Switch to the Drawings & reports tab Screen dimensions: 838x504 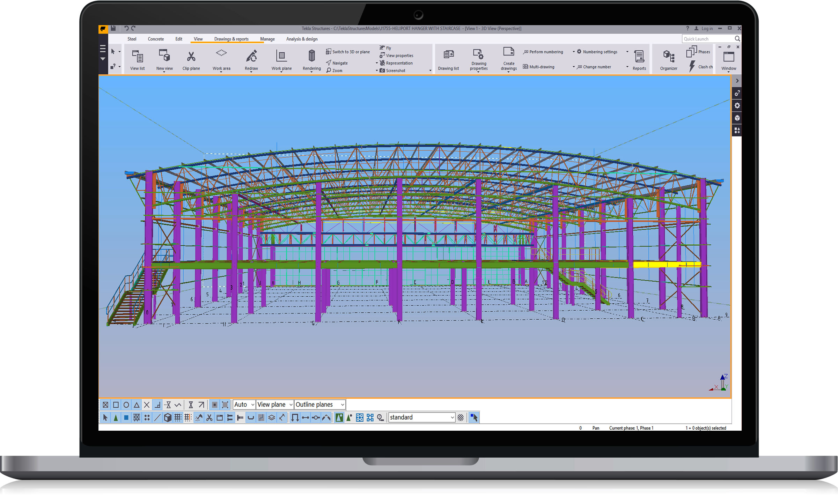point(231,39)
